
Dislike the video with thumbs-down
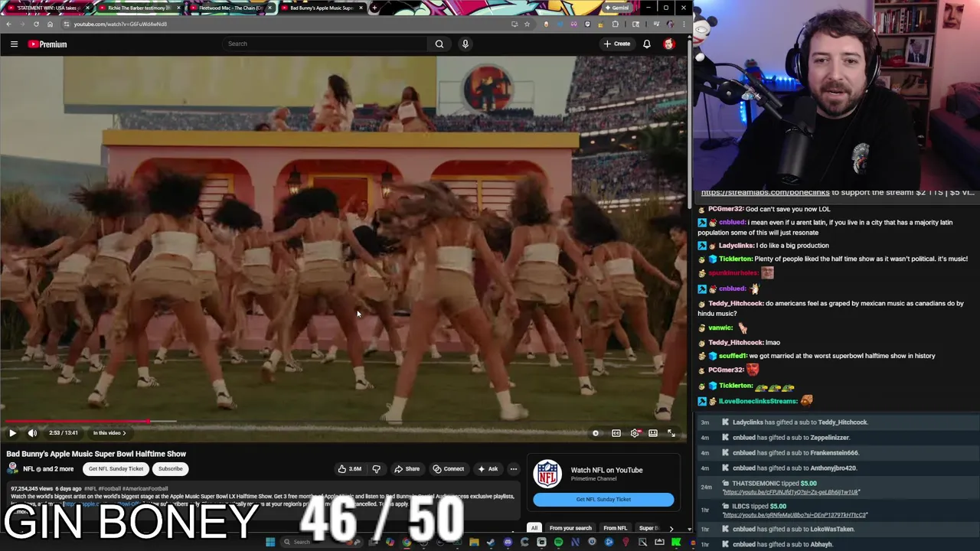376,469
